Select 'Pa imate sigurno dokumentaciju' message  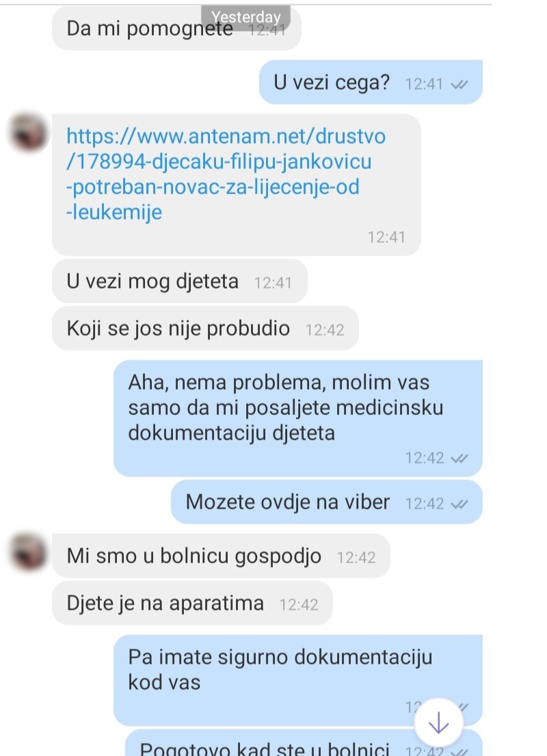click(x=298, y=680)
